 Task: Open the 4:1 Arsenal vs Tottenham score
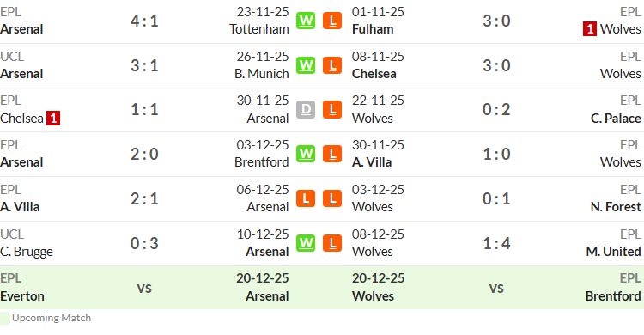click(144, 21)
